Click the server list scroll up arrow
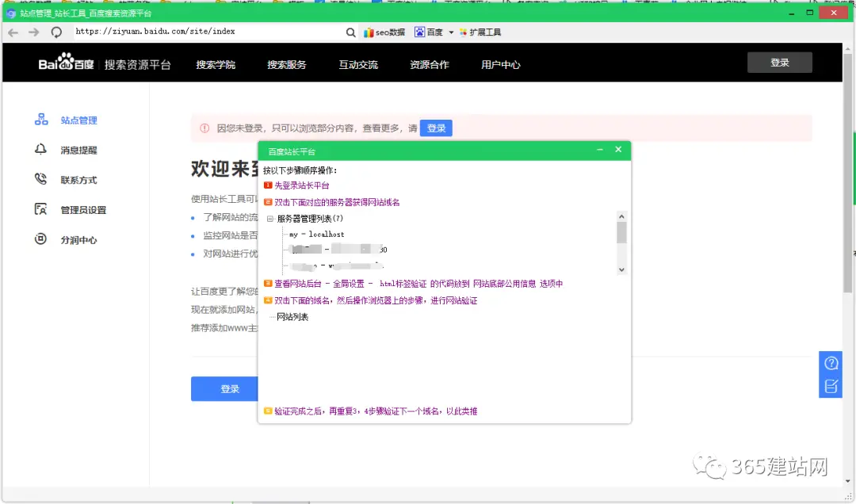 (x=621, y=217)
